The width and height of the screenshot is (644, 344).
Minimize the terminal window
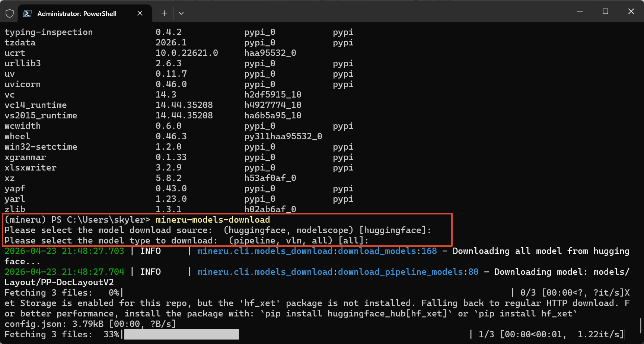click(x=580, y=12)
